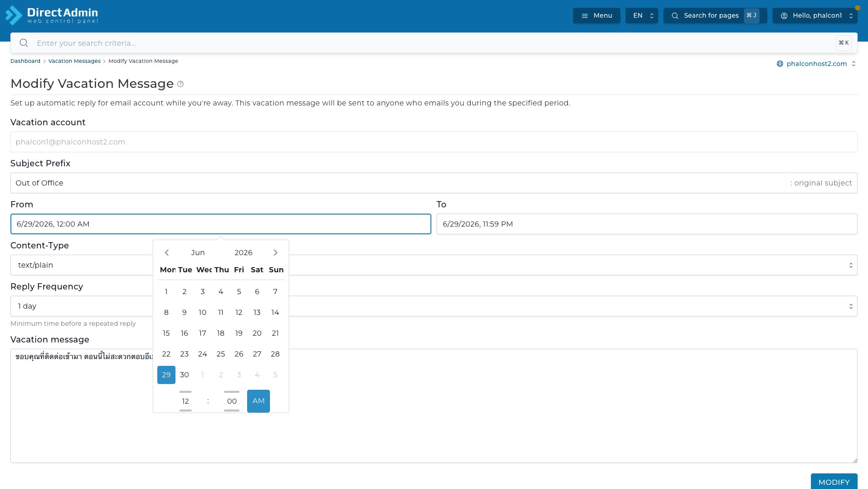Focus the search criteria input
Viewport: 868px width, 489px height.
433,43
